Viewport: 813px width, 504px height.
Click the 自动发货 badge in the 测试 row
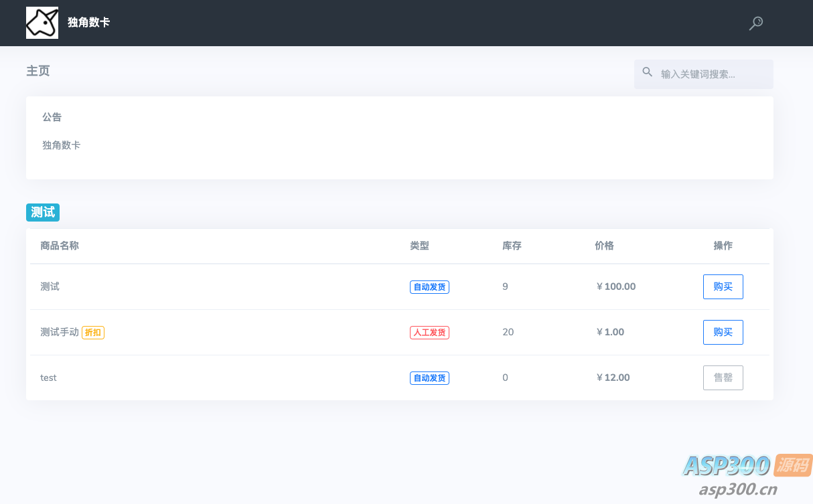click(429, 287)
